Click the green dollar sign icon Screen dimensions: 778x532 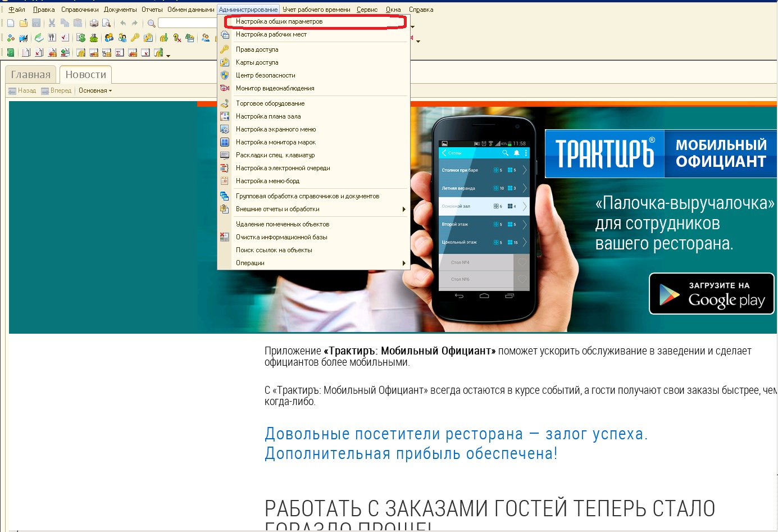tap(81, 38)
